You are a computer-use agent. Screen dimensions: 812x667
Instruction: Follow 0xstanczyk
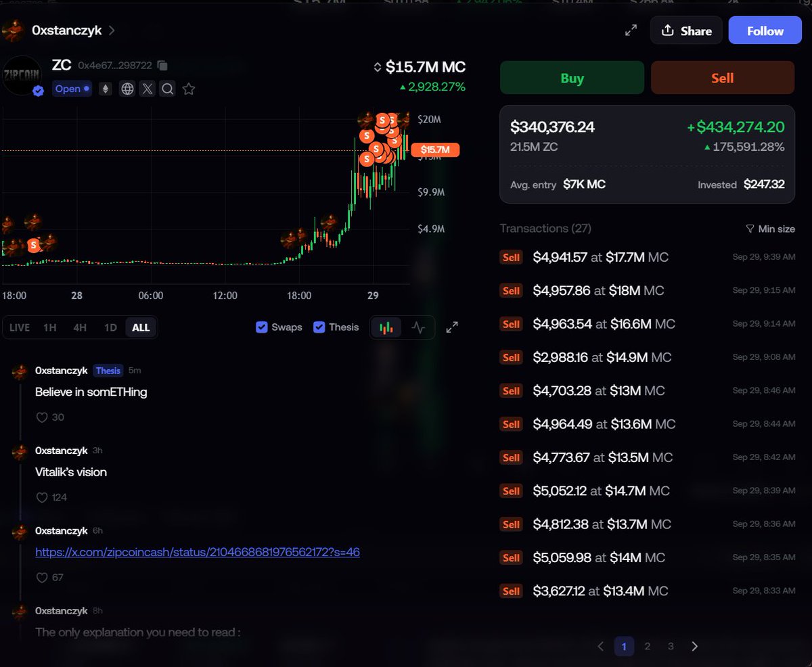tap(765, 30)
